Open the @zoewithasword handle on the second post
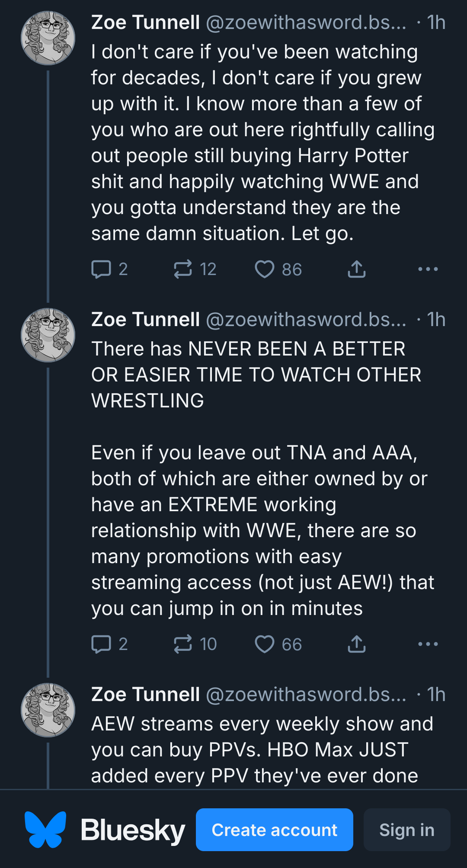467x868 pixels. [x=306, y=320]
